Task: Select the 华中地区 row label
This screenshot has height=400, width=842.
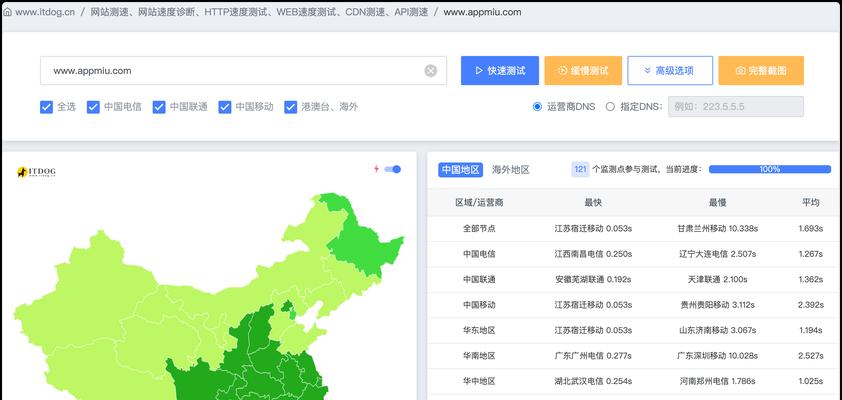Action: coord(479,381)
